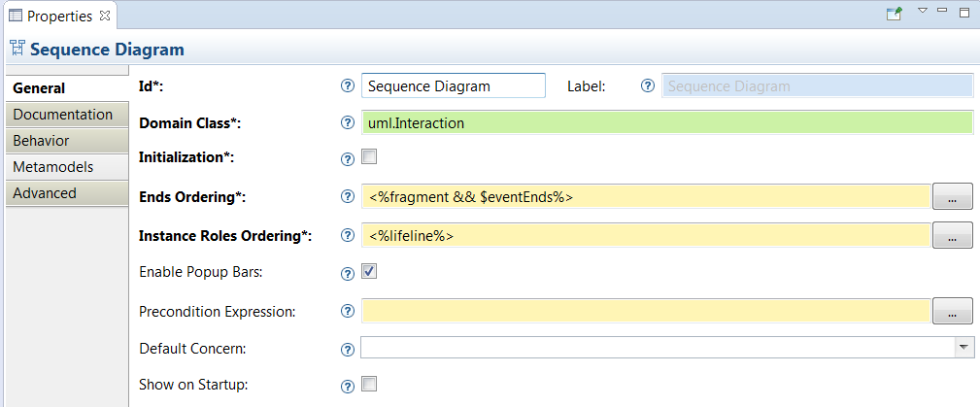Open the Properties view menu arrow
The image size is (980, 407).
tap(922, 12)
